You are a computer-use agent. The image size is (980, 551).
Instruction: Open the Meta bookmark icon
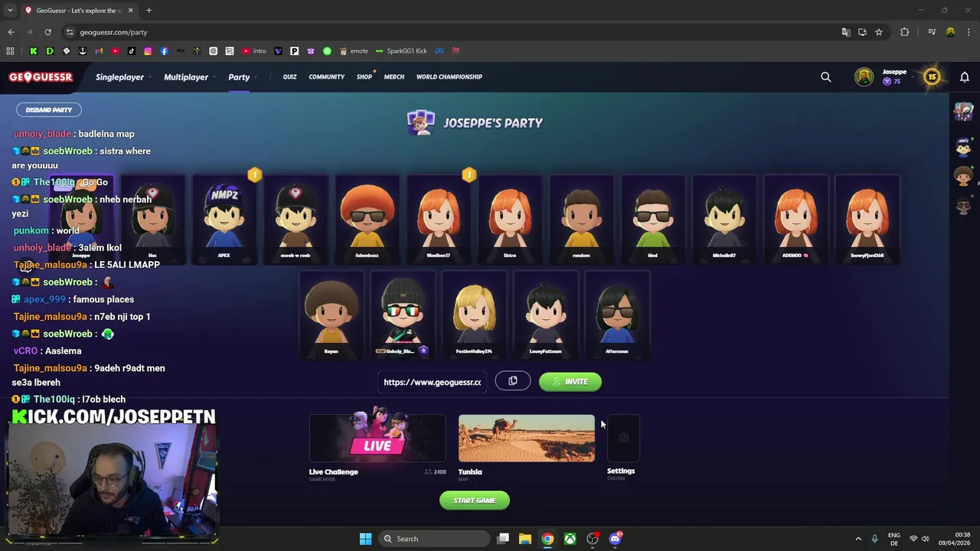click(x=439, y=51)
